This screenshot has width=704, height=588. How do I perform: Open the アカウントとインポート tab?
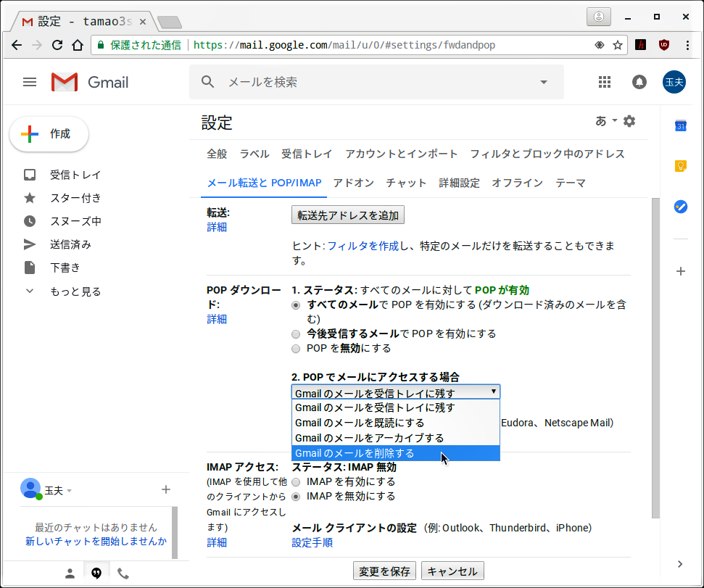402,154
